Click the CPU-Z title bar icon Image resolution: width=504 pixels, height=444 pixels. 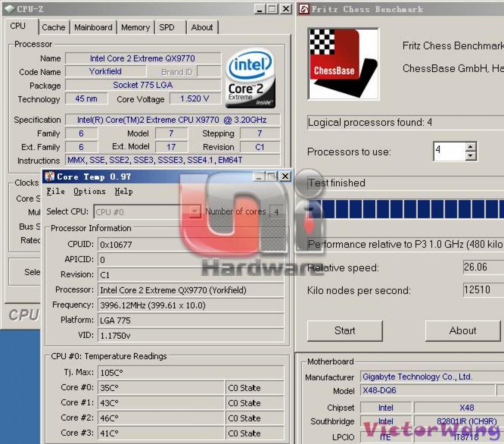pyautogui.click(x=10, y=9)
